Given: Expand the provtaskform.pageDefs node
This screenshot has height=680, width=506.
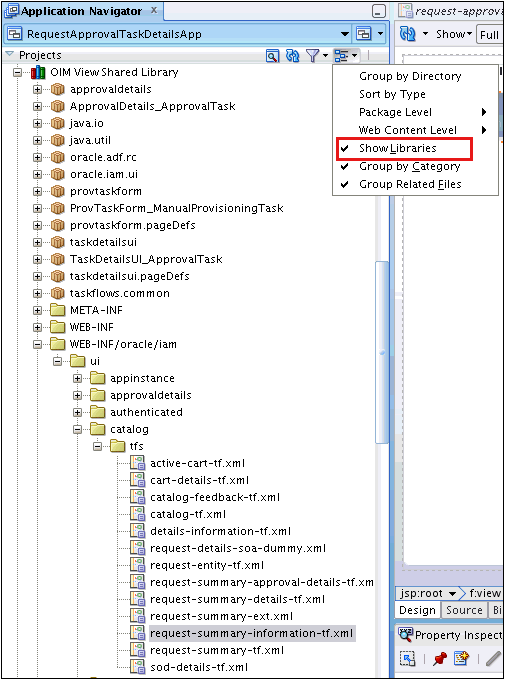Looking at the screenshot, I should (x=37, y=225).
